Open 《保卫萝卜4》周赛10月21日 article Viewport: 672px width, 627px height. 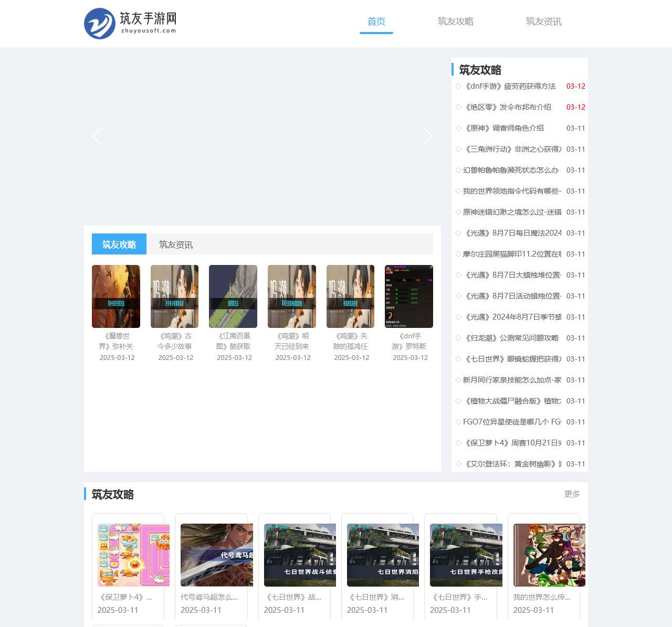tap(512, 443)
